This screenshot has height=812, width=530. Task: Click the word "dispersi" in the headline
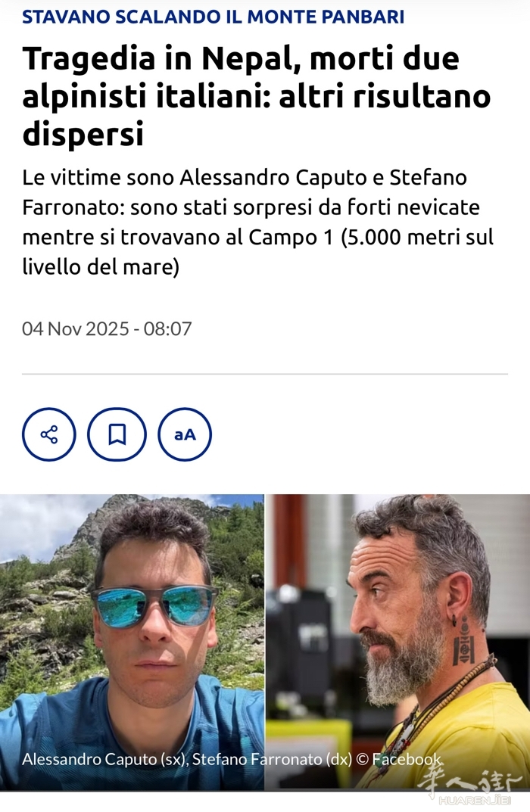[x=83, y=134]
